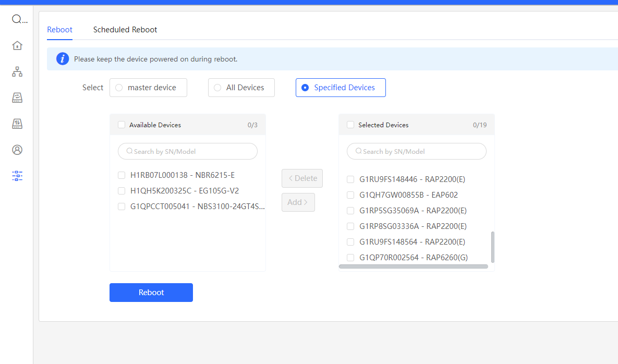Click the blue info icon in the notice

coord(62,59)
